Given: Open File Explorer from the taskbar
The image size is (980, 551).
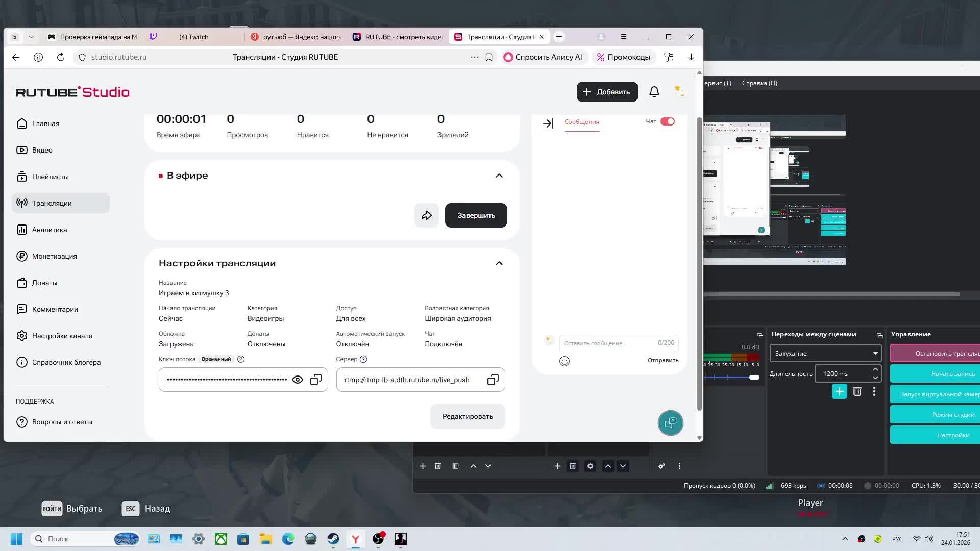Looking at the screenshot, I should pyautogui.click(x=266, y=539).
